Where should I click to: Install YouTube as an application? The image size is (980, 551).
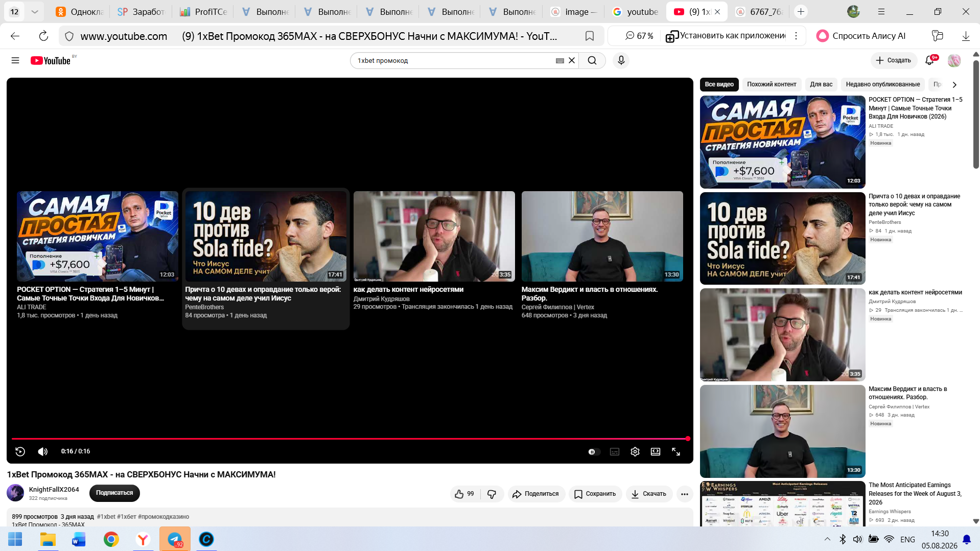[726, 36]
